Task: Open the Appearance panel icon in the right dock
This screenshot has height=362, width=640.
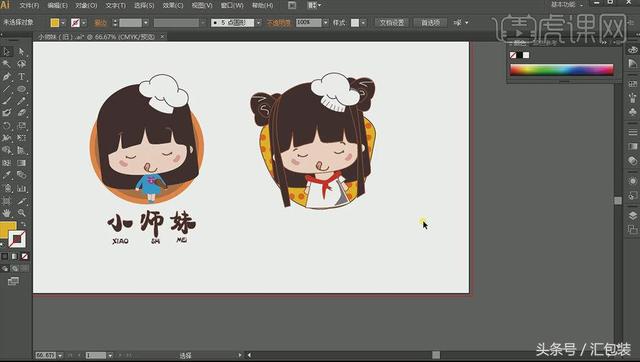Action: pos(632,181)
